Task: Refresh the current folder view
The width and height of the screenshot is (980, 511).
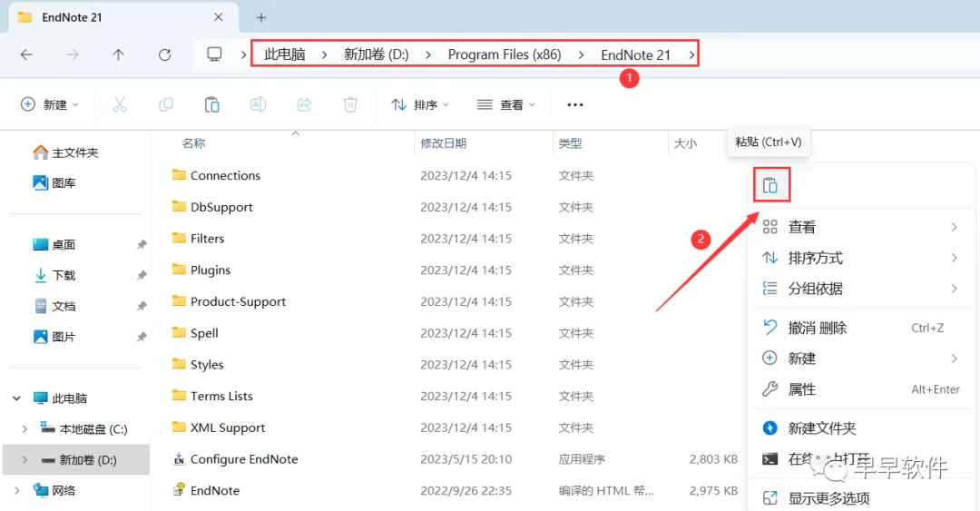Action: coord(164,55)
